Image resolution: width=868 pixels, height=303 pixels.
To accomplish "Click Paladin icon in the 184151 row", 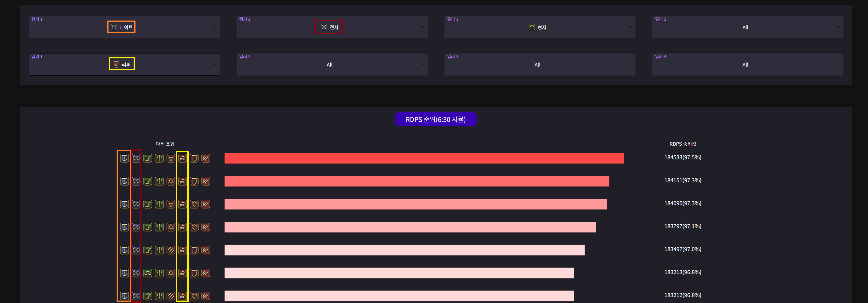I will [x=124, y=181].
